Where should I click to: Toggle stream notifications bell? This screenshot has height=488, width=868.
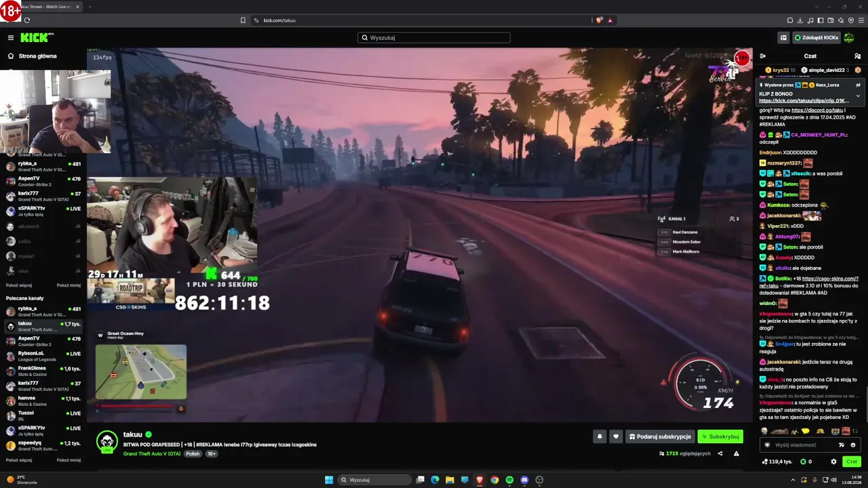[599, 436]
